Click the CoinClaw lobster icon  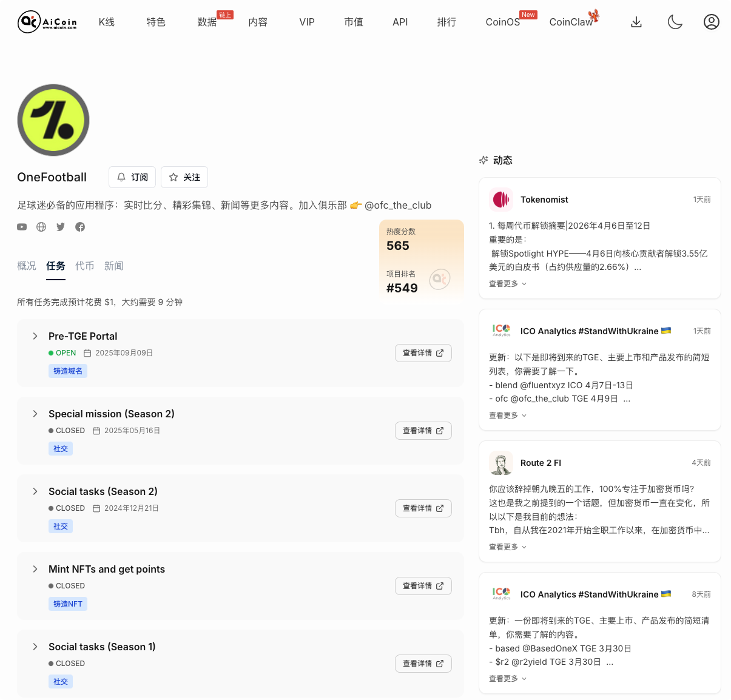[x=593, y=16]
